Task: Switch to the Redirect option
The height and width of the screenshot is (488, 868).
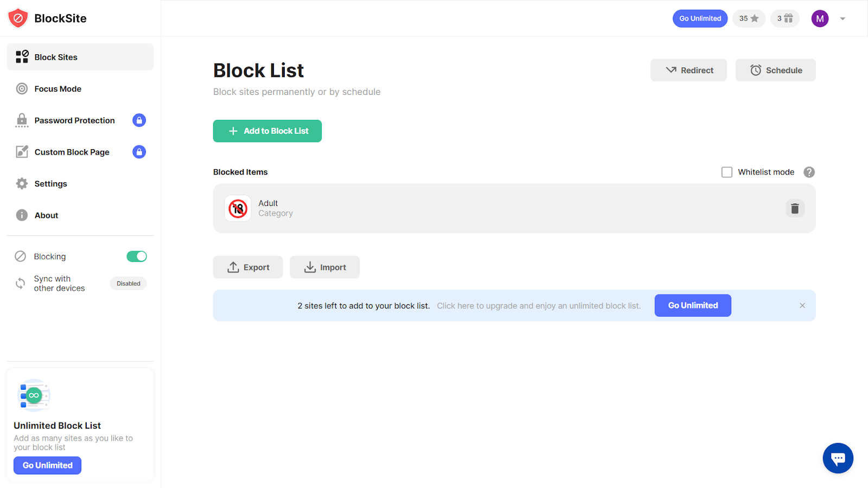Action: point(688,70)
